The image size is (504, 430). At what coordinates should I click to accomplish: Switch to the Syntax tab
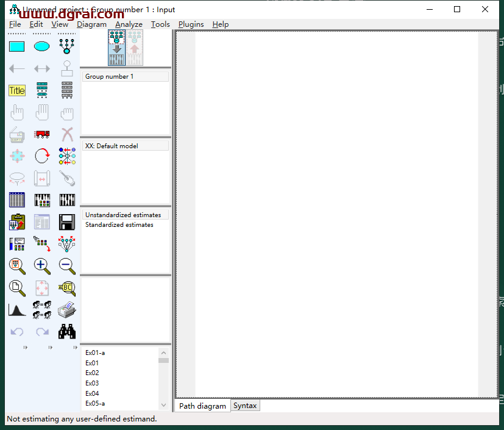[245, 406]
